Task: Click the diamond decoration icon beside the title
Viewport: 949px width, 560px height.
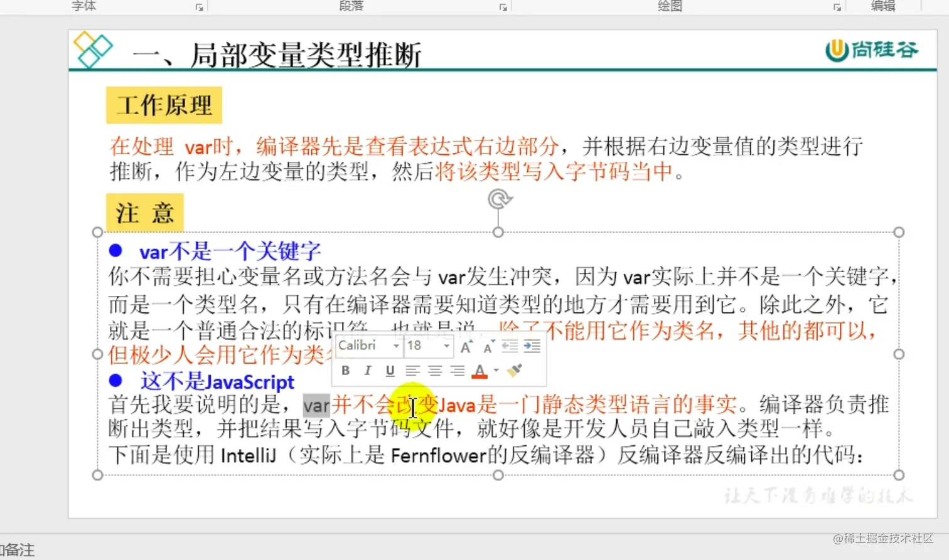Action: tap(92, 49)
